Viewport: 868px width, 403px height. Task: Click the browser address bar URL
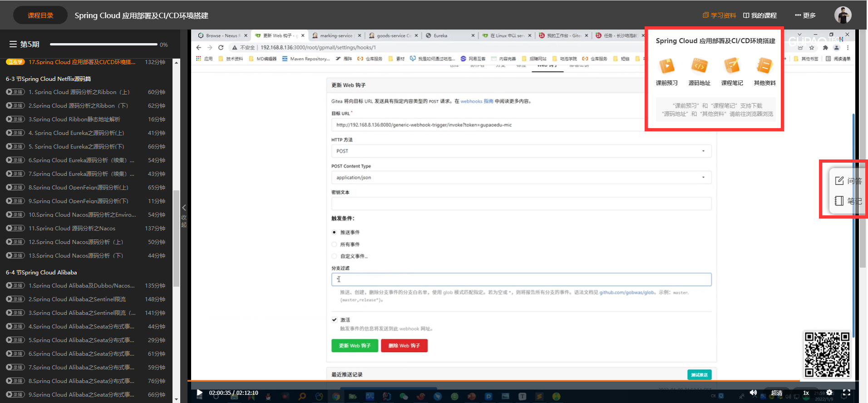318,47
